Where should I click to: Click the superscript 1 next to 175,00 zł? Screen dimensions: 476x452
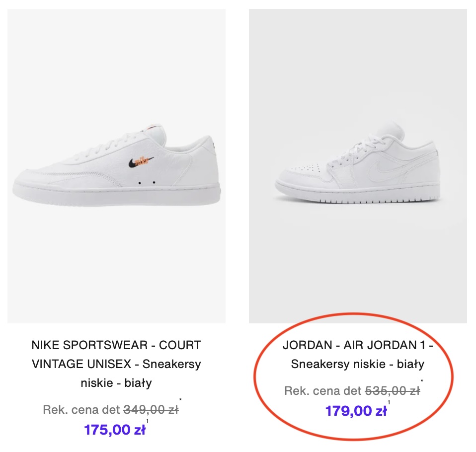coord(147,421)
